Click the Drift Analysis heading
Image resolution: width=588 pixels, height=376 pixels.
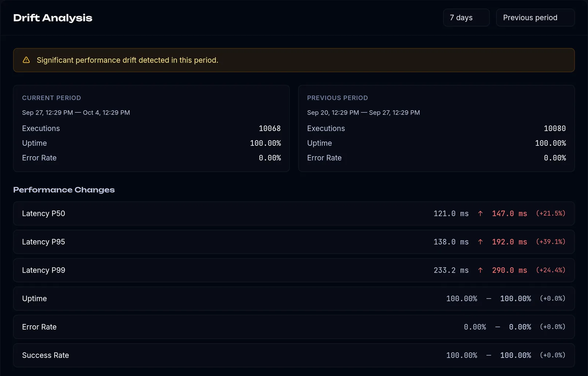[53, 18]
